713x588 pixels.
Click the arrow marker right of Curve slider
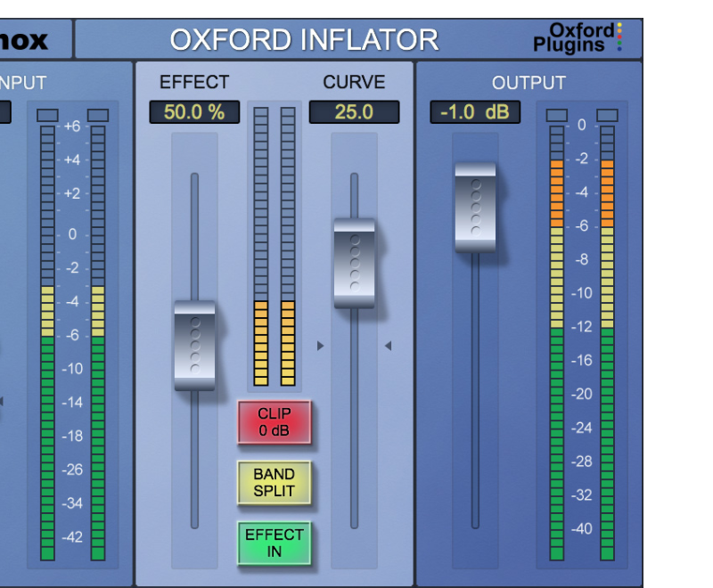(x=388, y=346)
